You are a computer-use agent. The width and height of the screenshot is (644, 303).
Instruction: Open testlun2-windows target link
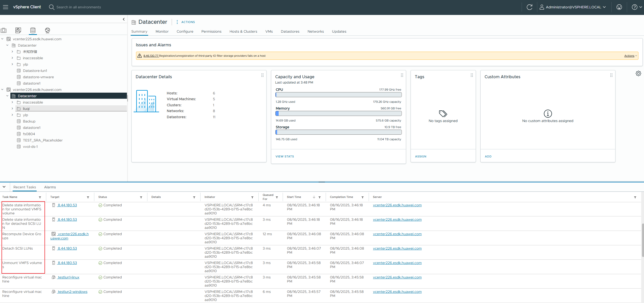click(72, 292)
